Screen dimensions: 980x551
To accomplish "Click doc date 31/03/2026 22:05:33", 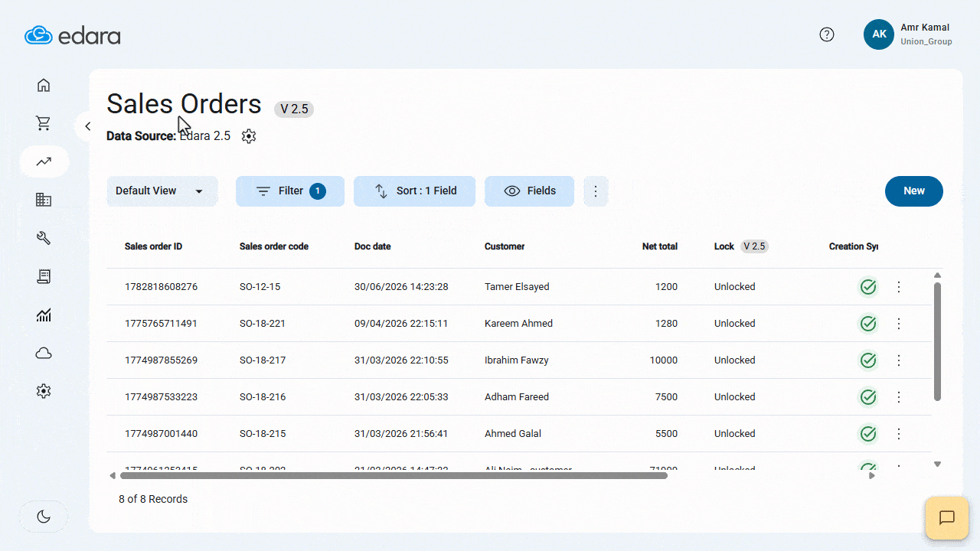I will point(401,397).
